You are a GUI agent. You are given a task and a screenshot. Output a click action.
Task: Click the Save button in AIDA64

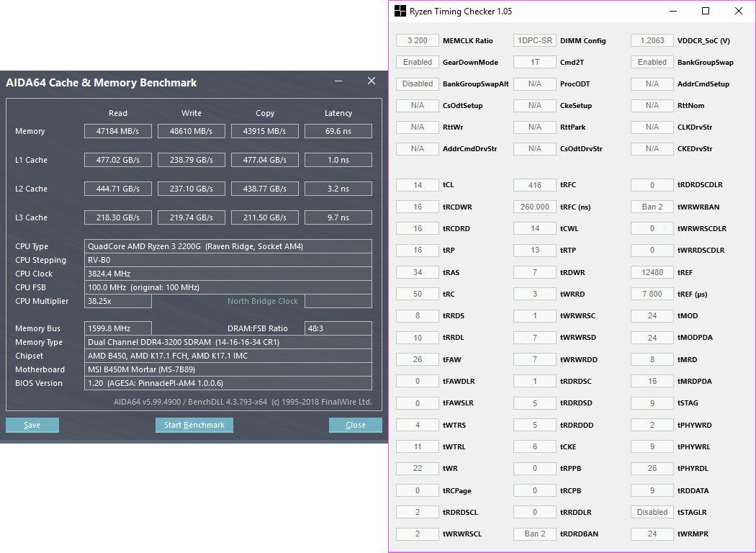click(32, 425)
